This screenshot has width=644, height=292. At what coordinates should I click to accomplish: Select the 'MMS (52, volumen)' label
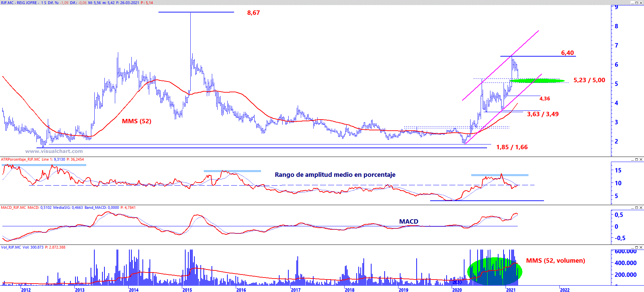[556, 261]
